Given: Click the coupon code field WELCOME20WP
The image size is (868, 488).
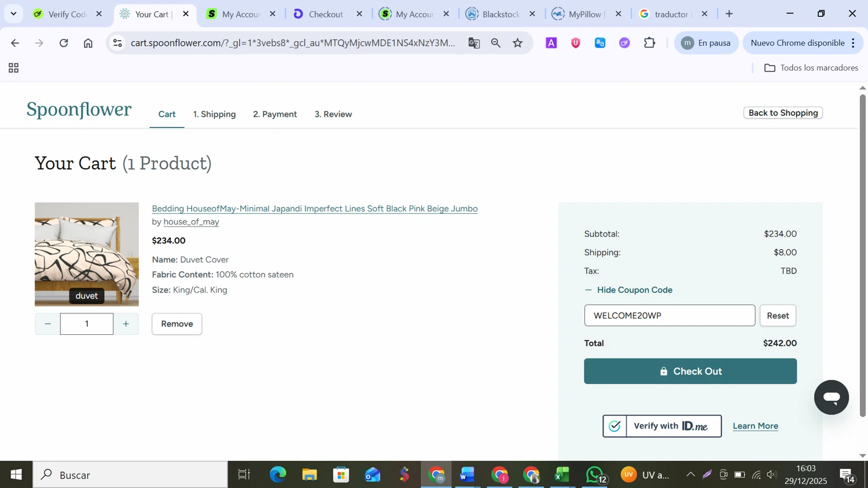Looking at the screenshot, I should pyautogui.click(x=670, y=316).
